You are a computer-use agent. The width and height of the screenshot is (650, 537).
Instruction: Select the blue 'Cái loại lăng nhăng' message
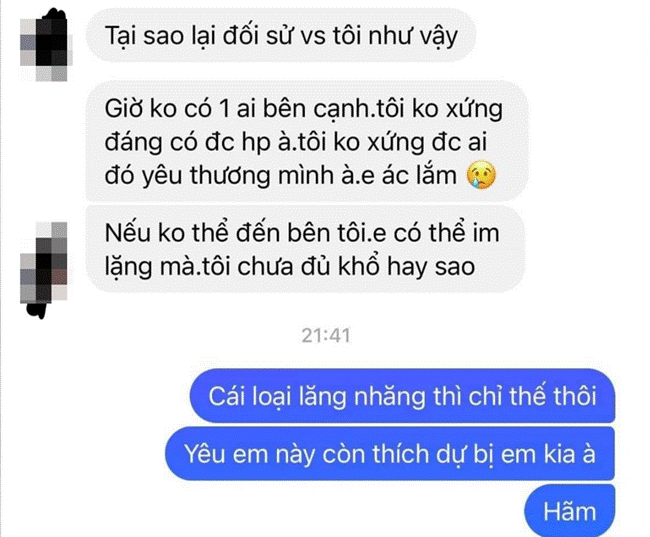pyautogui.click(x=402, y=396)
